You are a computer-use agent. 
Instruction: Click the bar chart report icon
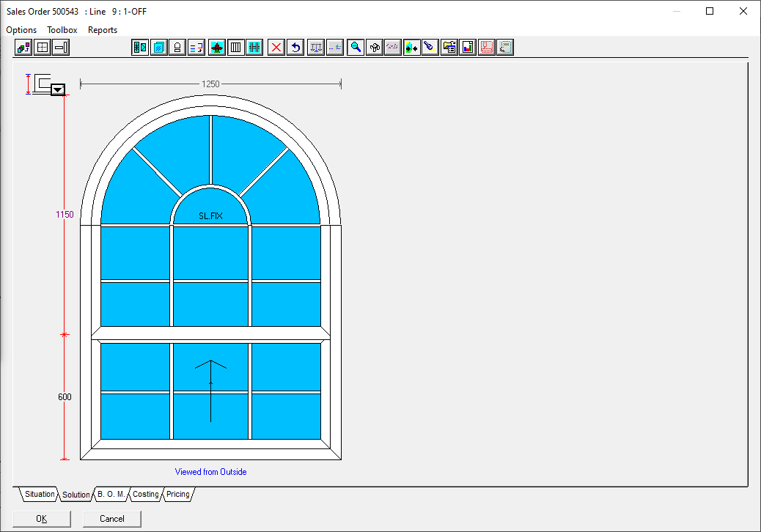[468, 48]
